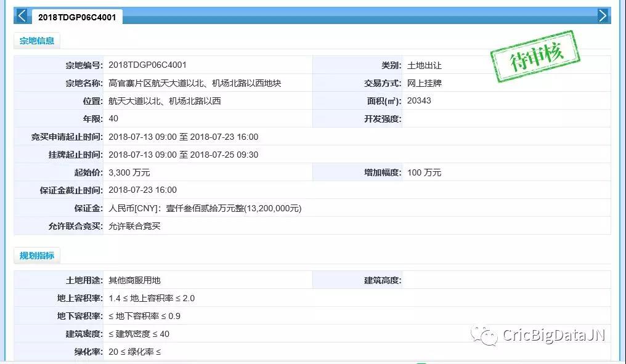626x364 pixels.
Task: Click the green 待审核 stamp
Action: coord(535,57)
